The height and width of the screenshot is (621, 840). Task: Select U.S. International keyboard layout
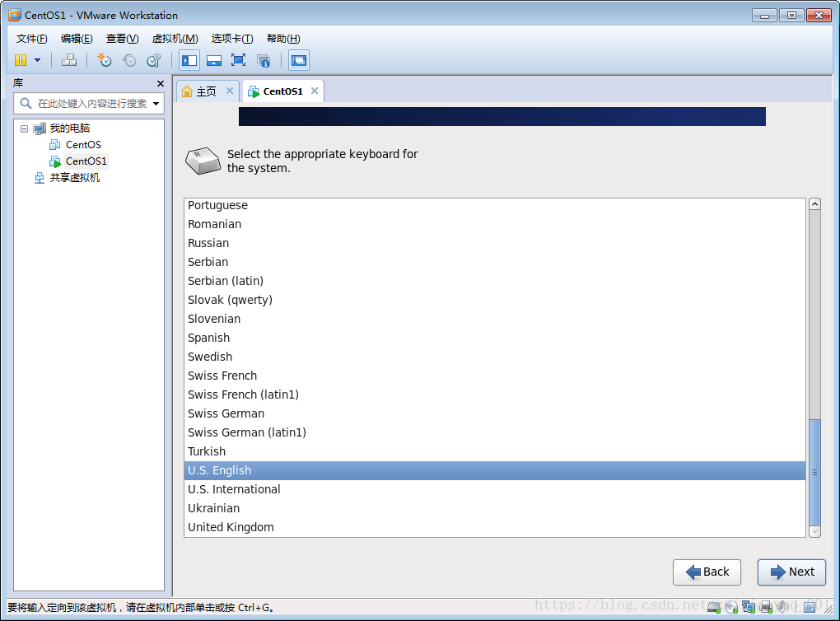click(x=495, y=489)
